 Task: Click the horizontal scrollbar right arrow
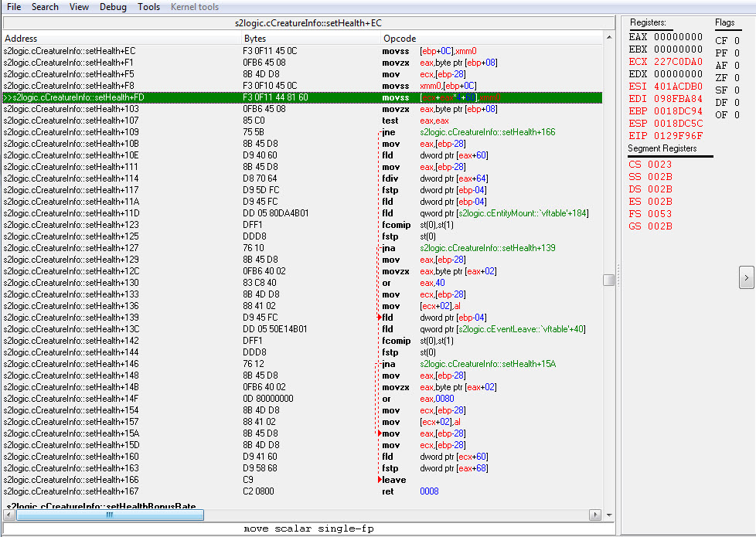(596, 515)
